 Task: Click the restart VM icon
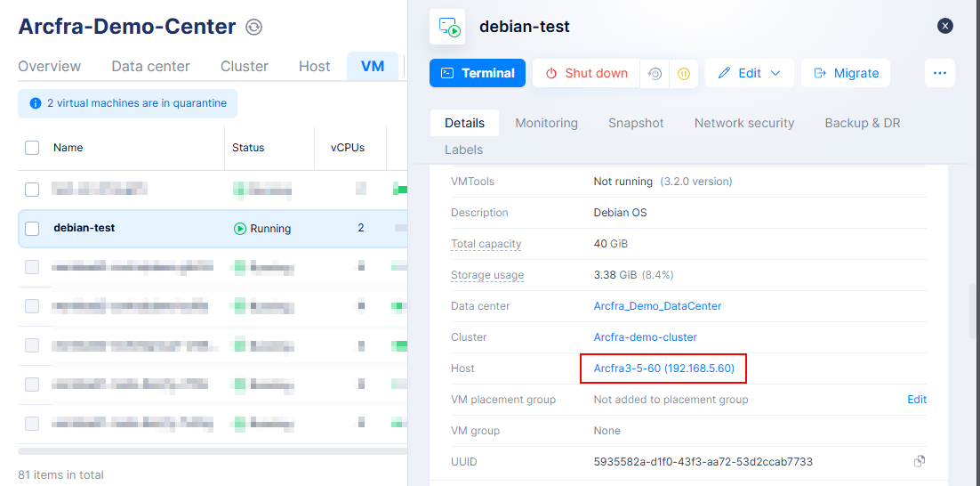[655, 74]
